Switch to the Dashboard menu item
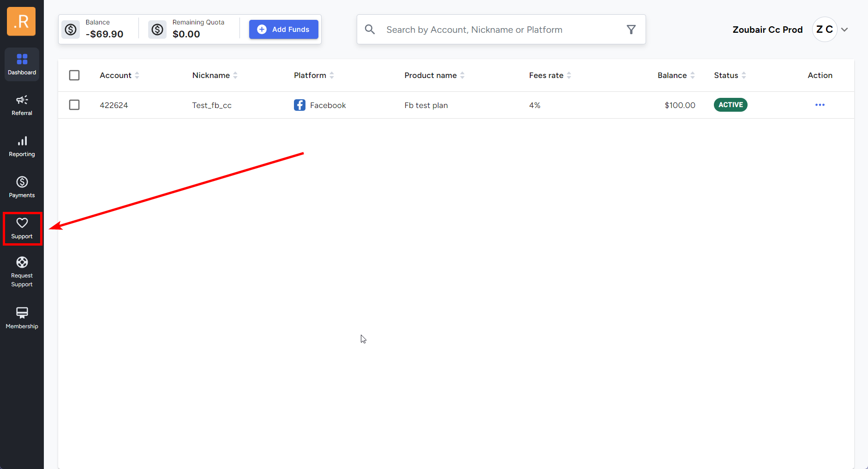 tap(22, 64)
